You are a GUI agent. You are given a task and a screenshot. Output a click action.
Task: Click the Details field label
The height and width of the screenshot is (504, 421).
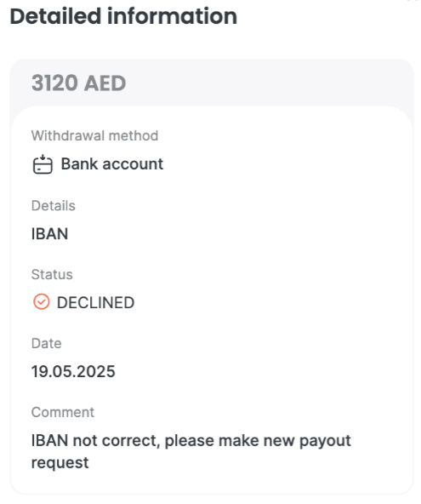pos(54,206)
